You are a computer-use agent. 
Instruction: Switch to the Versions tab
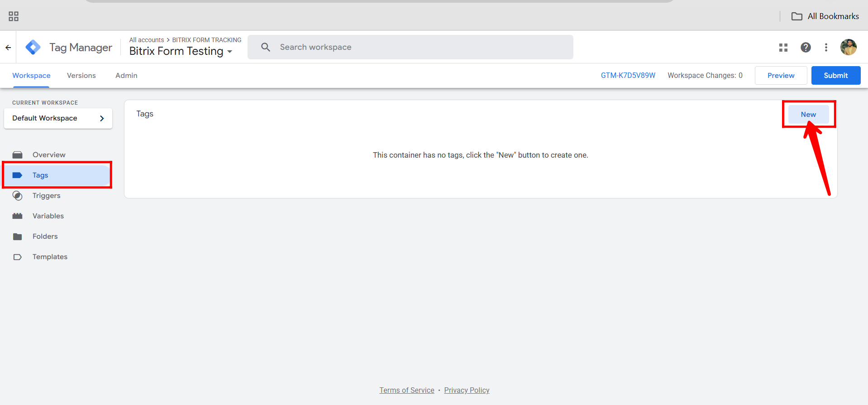click(81, 76)
